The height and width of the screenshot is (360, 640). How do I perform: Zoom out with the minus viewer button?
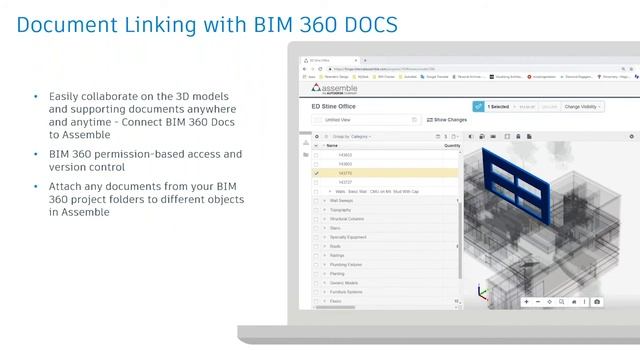pyautogui.click(x=538, y=302)
